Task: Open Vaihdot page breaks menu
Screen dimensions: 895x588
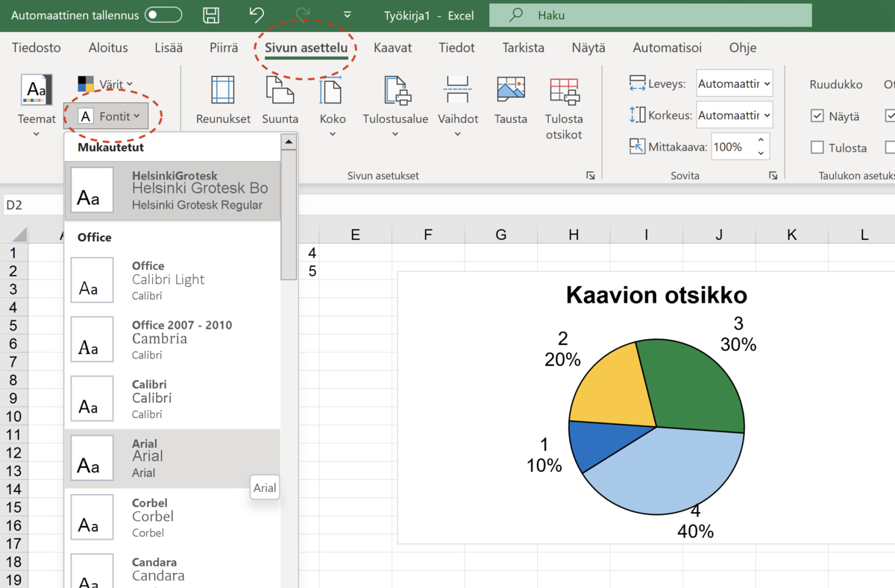Action: click(x=457, y=106)
